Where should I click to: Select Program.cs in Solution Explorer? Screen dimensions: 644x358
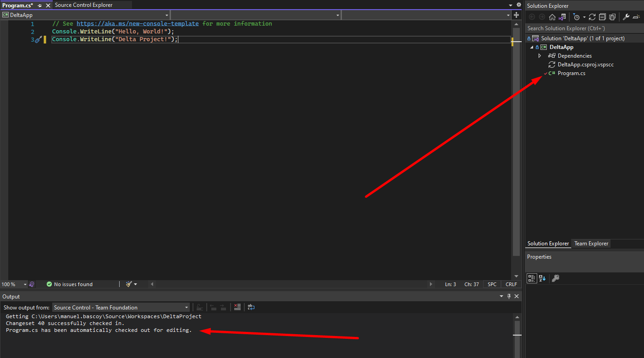[x=571, y=73]
